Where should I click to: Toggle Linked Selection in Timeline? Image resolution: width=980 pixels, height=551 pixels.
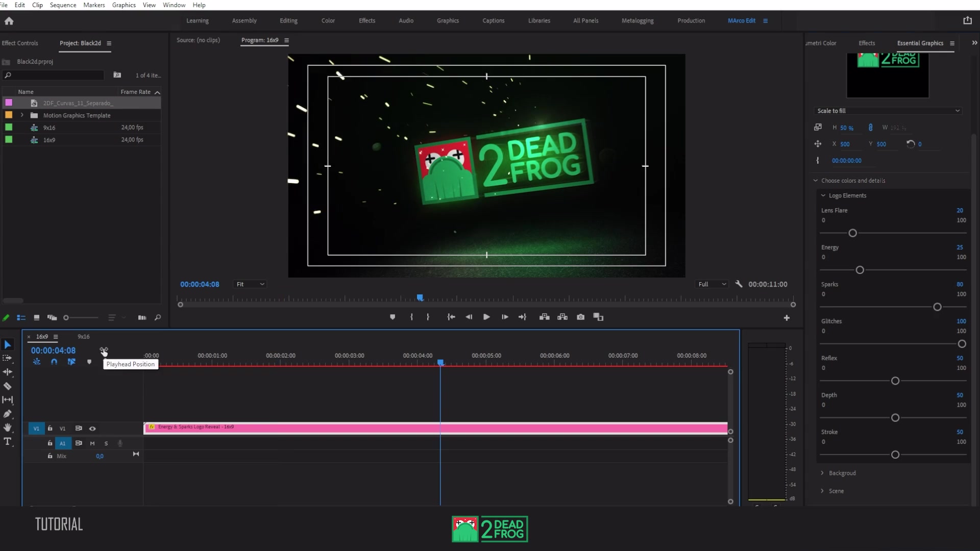71,362
